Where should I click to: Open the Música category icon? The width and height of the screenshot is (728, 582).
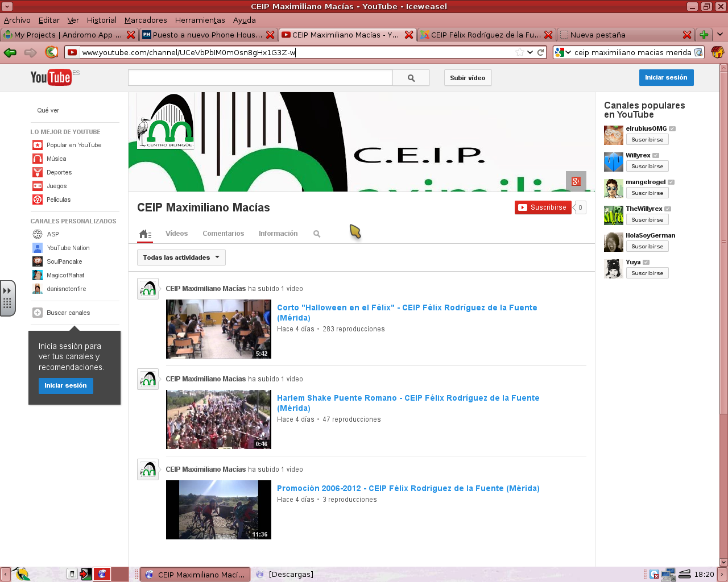38,159
